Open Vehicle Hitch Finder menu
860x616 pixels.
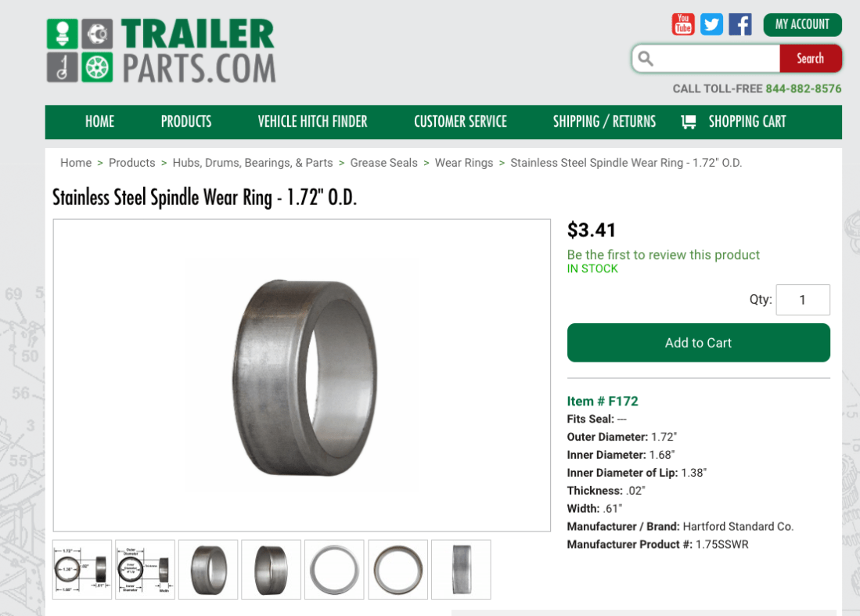[313, 122]
